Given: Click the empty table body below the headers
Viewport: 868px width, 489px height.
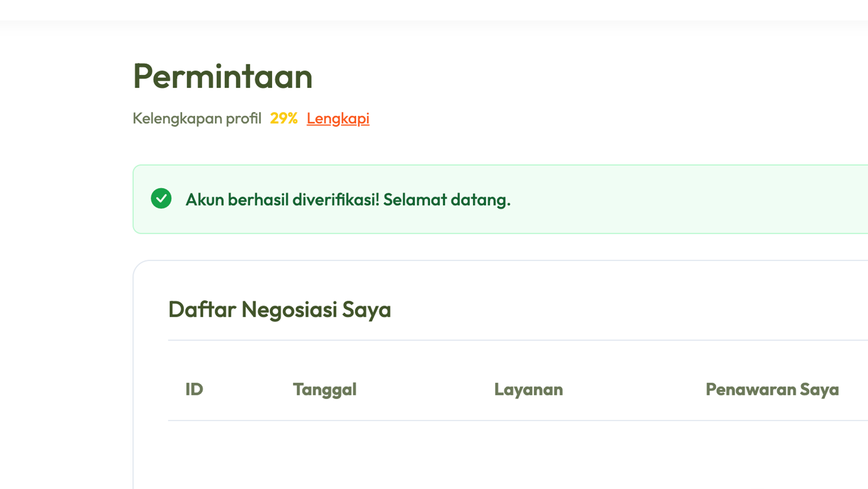Looking at the screenshot, I should 489,455.
